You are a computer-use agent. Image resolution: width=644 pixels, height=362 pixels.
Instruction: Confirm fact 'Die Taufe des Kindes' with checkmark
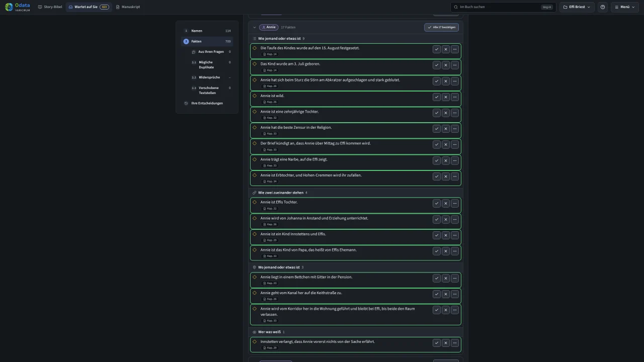tap(437, 49)
